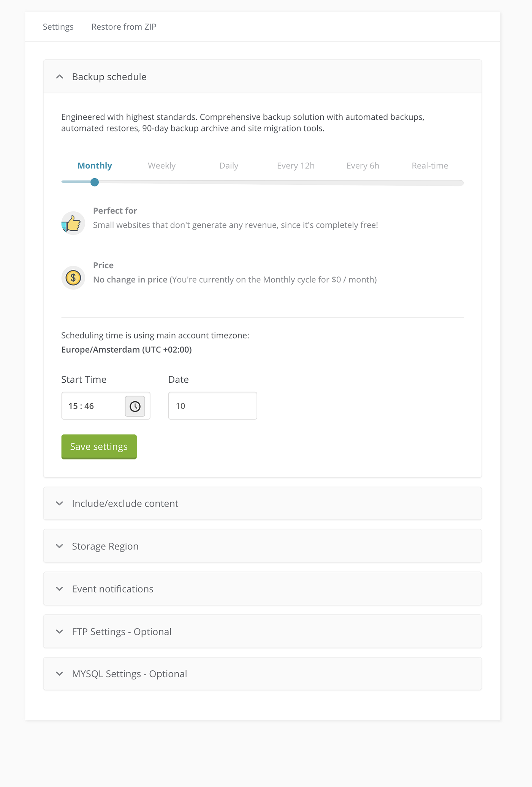Click the Save settings button
Image resolution: width=532 pixels, height=787 pixels.
(99, 447)
